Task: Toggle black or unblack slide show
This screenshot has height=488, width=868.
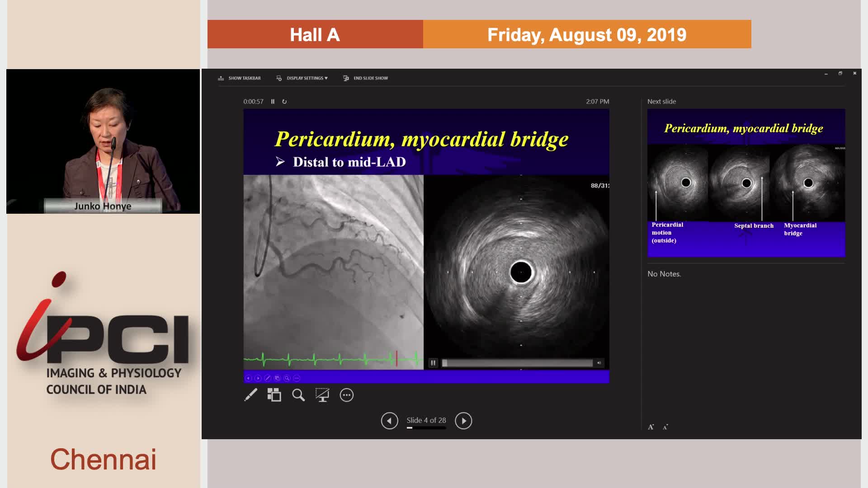Action: [x=322, y=395]
